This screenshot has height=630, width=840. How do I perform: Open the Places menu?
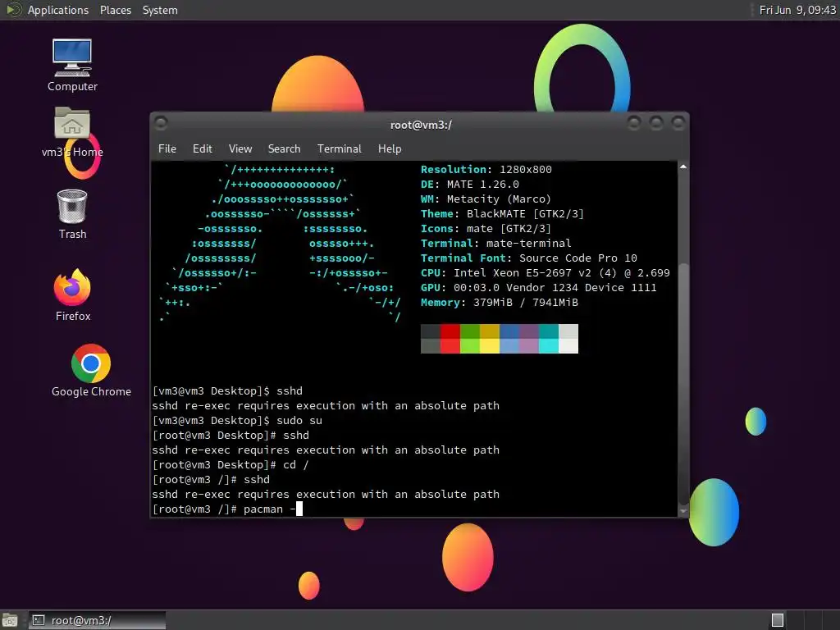point(116,10)
